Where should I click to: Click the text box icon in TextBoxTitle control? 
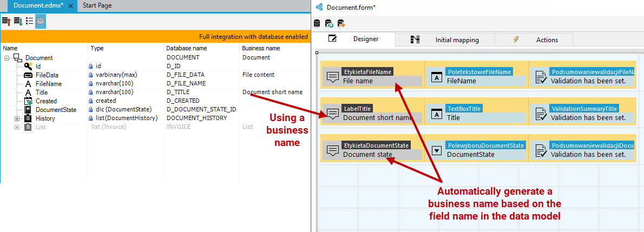click(436, 114)
